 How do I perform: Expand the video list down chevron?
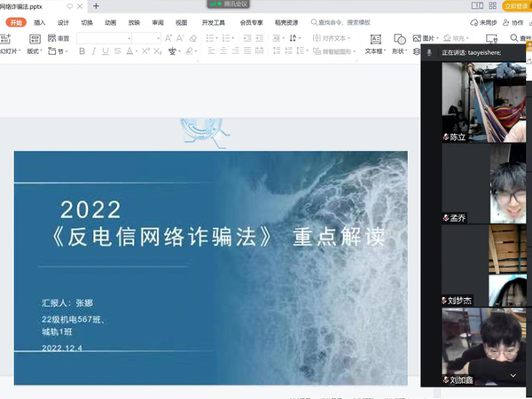(x=512, y=375)
